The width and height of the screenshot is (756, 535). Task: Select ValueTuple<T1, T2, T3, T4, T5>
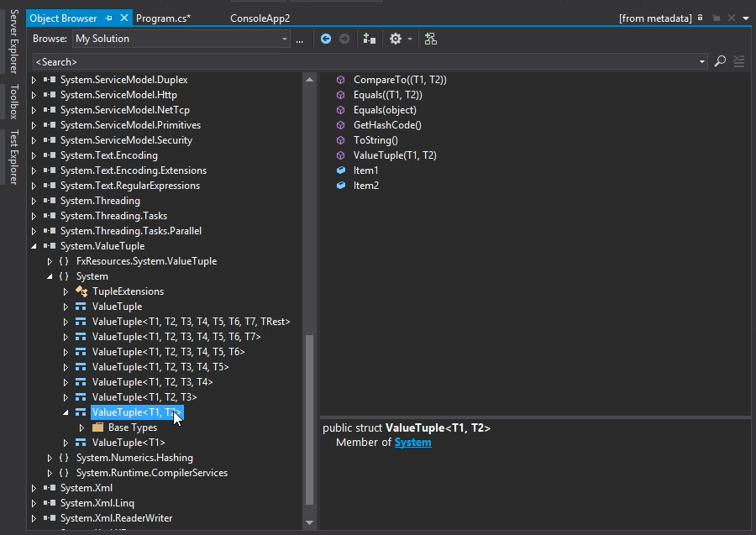160,367
